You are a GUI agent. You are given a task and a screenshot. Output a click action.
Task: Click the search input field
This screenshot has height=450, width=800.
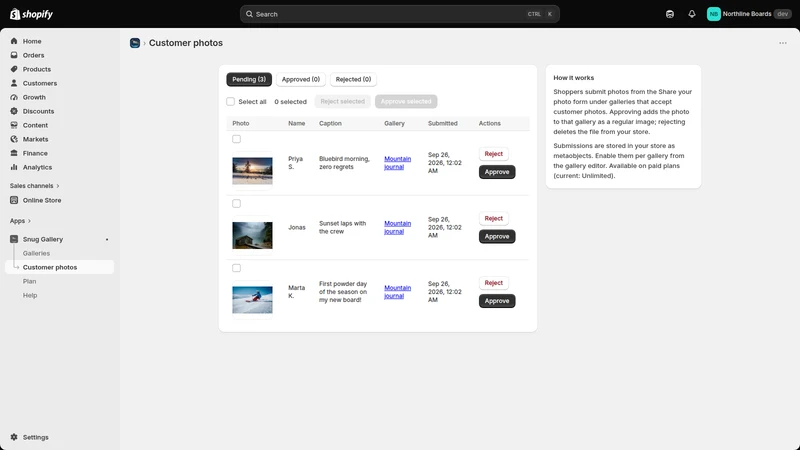pyautogui.click(x=399, y=14)
